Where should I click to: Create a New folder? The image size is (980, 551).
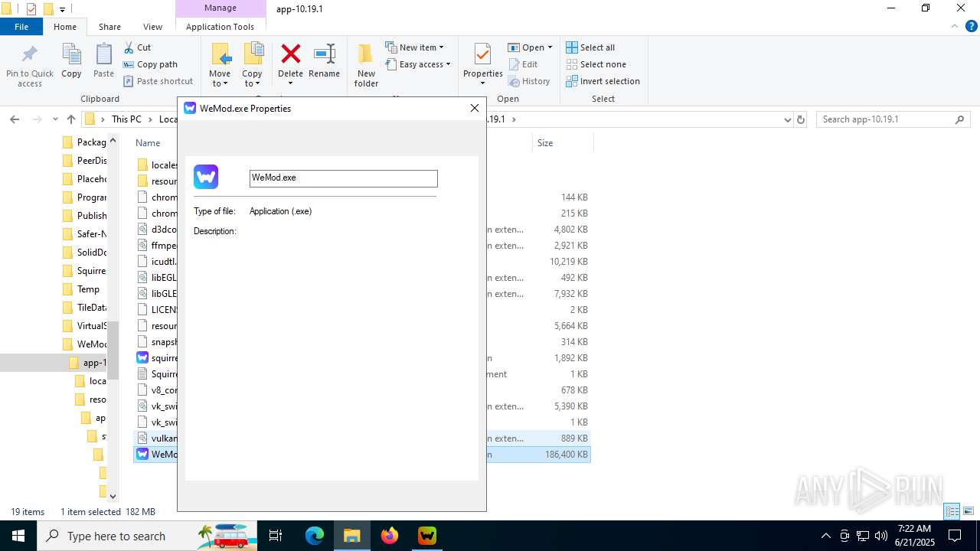[x=366, y=65]
